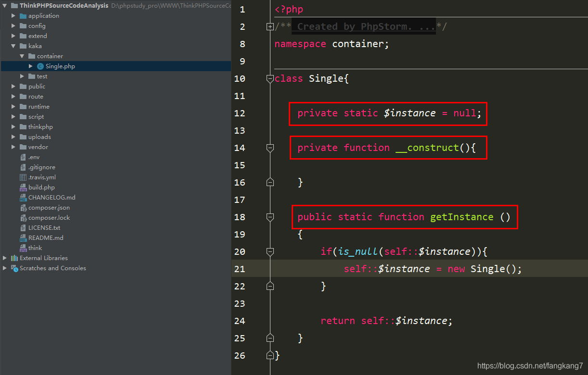The height and width of the screenshot is (375, 588).
Task: Click the test folder icon
Action: click(x=32, y=76)
